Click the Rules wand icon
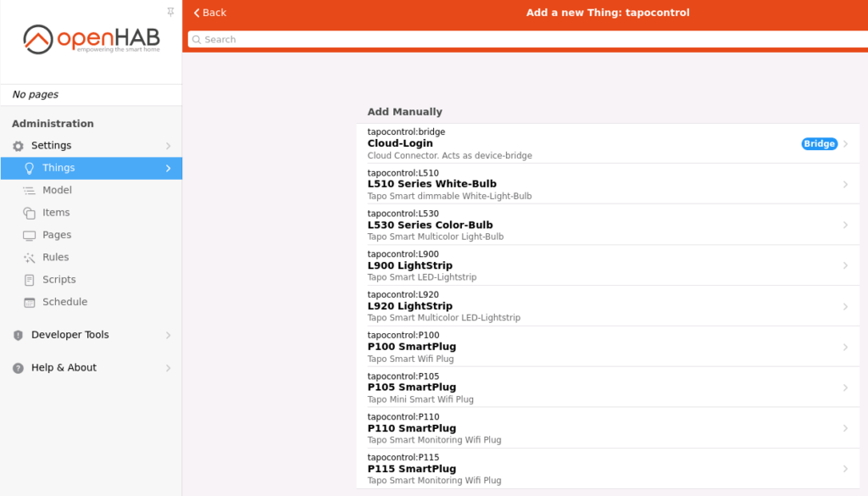Viewport: 868px width, 496px height. click(30, 258)
